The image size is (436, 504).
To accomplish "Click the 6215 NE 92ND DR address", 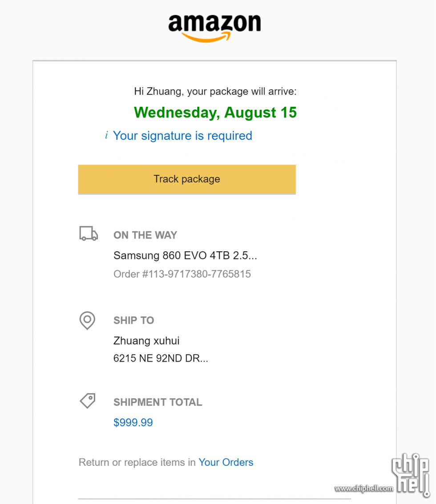I will (161, 358).
